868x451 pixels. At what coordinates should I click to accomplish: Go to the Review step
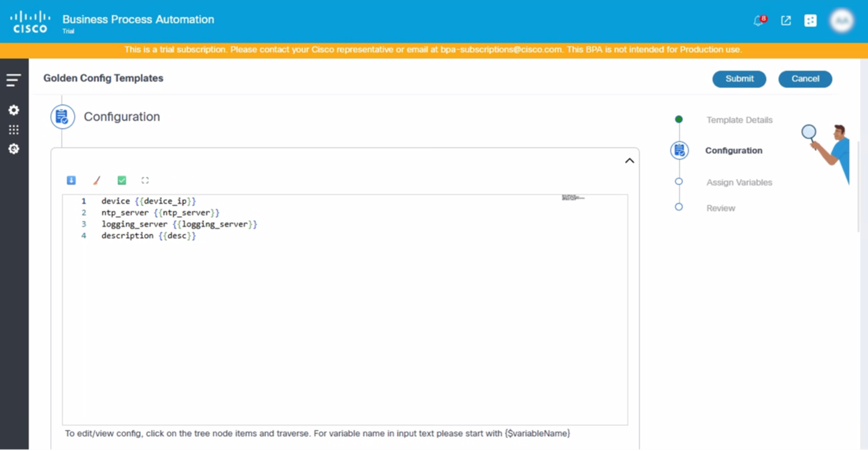[x=721, y=208]
